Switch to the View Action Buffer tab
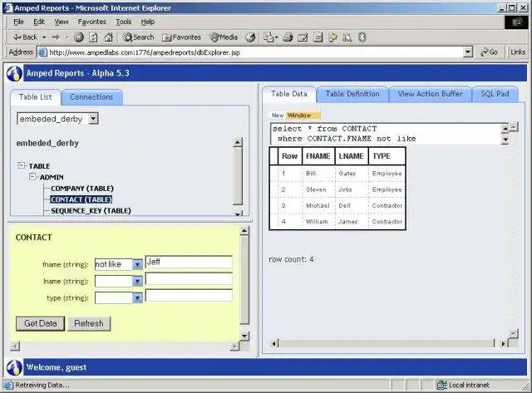The image size is (532, 393). 431,94
